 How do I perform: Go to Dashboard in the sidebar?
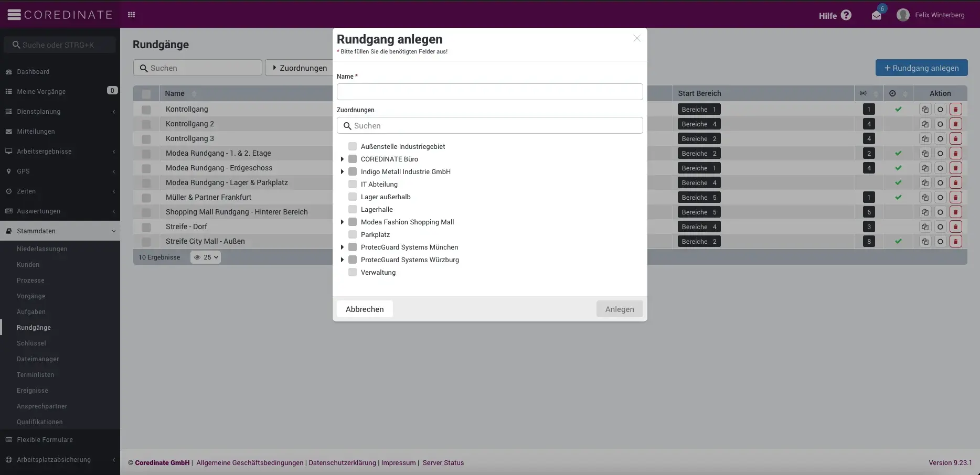click(33, 72)
